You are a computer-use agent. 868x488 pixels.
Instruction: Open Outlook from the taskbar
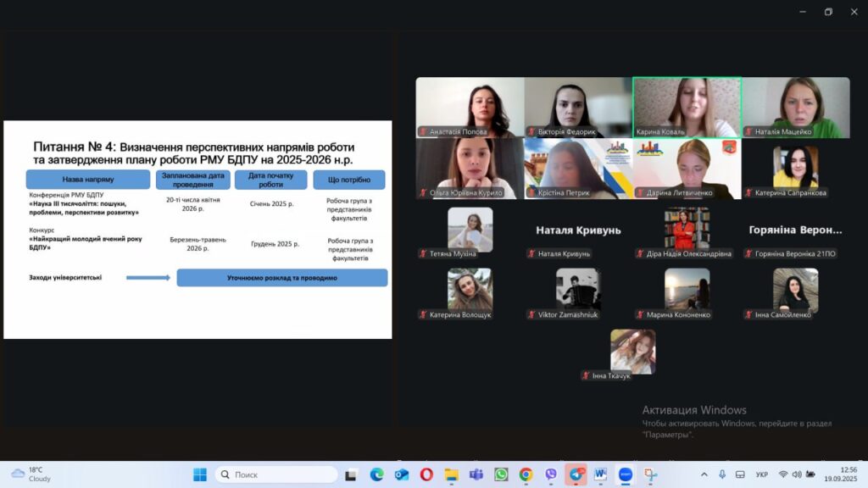402,474
